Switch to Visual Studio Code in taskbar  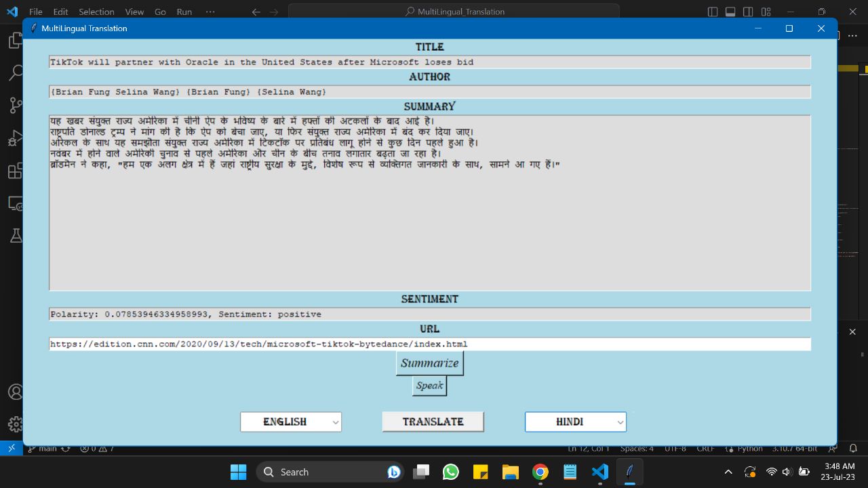coord(599,472)
